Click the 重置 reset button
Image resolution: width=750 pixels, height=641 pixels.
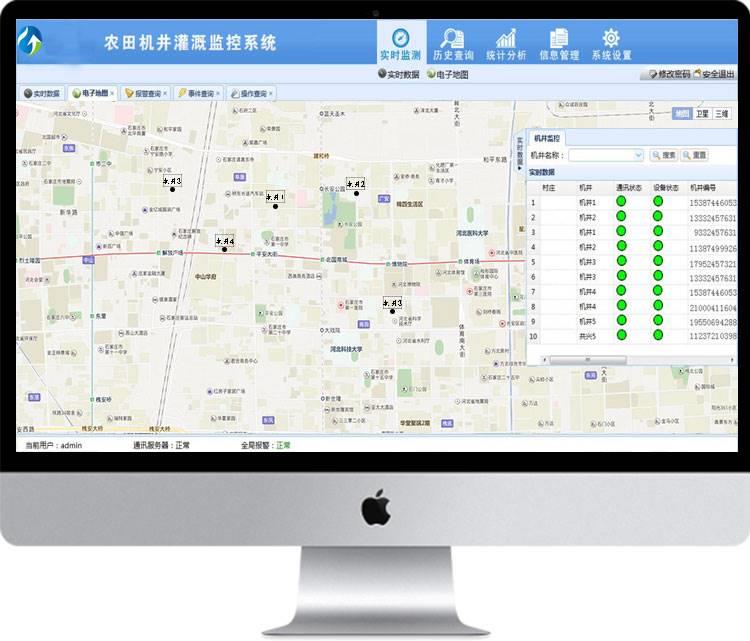coord(695,155)
